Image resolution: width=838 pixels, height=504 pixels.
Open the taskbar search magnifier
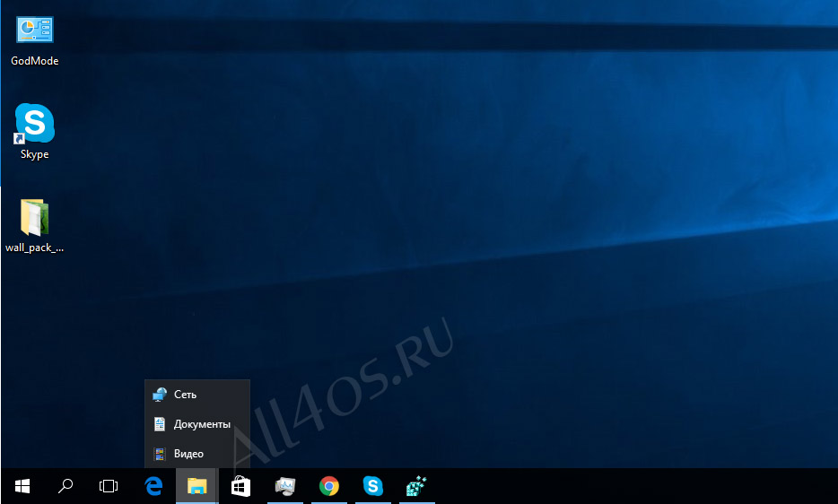tap(65, 486)
